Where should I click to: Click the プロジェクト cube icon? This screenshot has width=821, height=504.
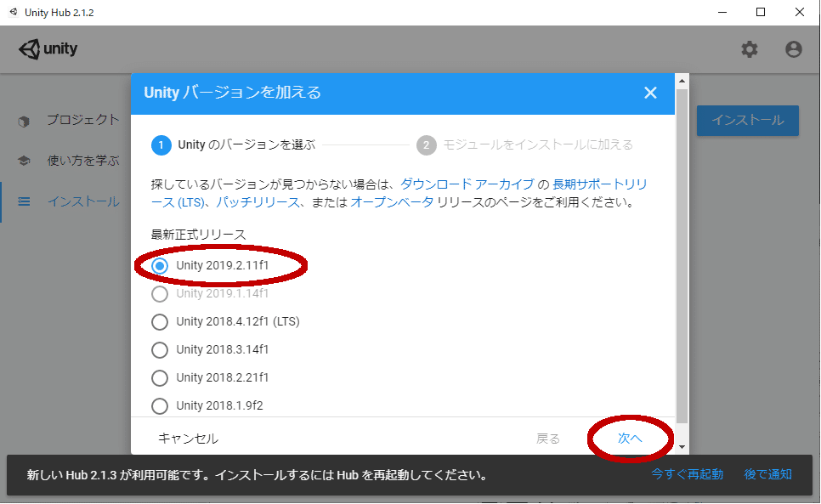pyautogui.click(x=24, y=122)
